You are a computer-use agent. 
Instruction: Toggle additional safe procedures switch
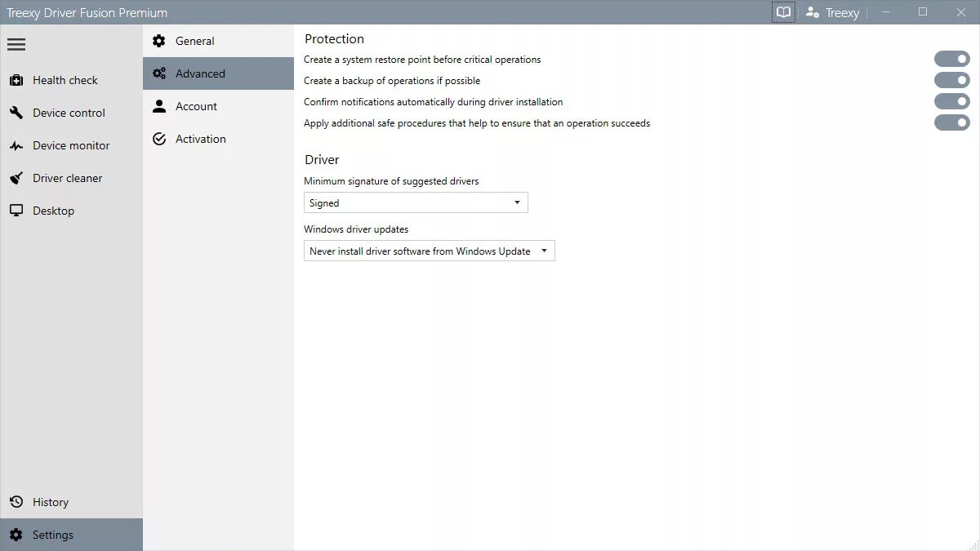[x=952, y=122]
